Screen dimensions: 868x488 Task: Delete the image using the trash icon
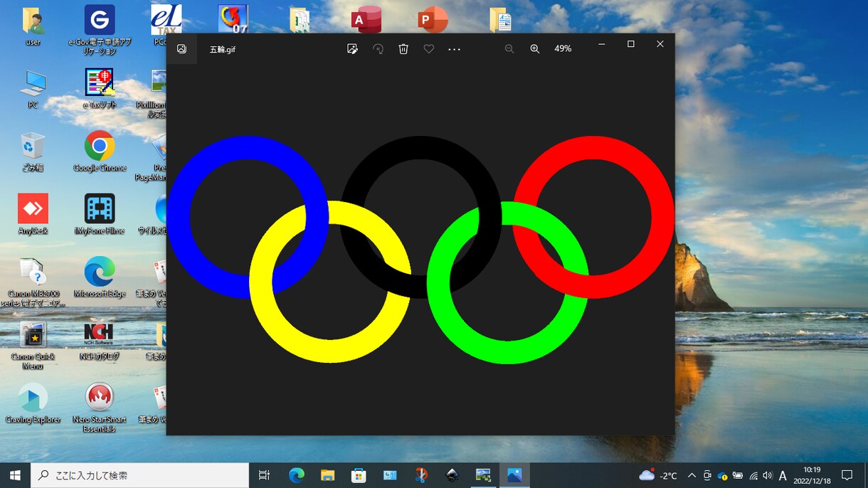tap(403, 48)
